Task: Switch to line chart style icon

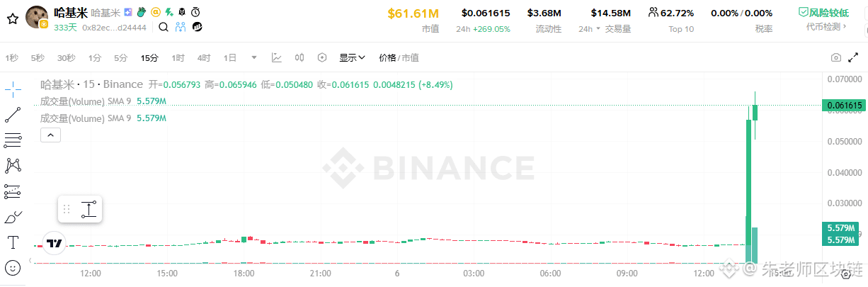Action: pyautogui.click(x=277, y=58)
